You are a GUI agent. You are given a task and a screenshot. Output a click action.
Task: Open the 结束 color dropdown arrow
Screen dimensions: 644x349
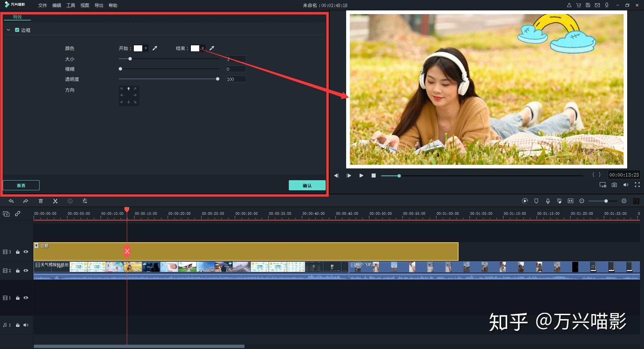pyautogui.click(x=203, y=48)
